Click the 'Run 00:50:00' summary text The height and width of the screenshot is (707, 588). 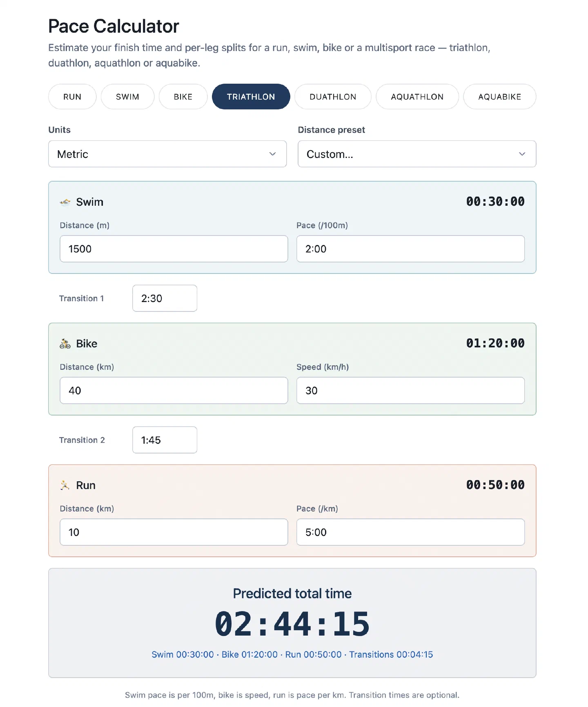pos(313,654)
